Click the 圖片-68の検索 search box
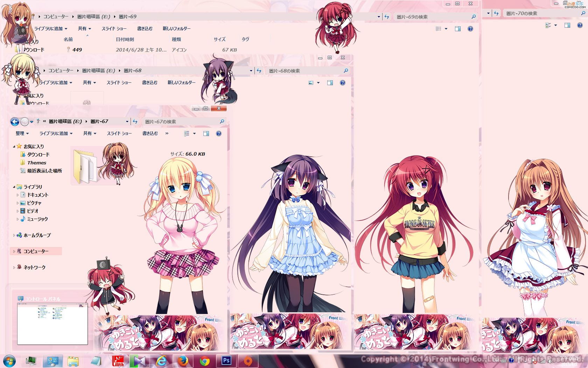Screen dimensions: 588x368 (x=308, y=71)
